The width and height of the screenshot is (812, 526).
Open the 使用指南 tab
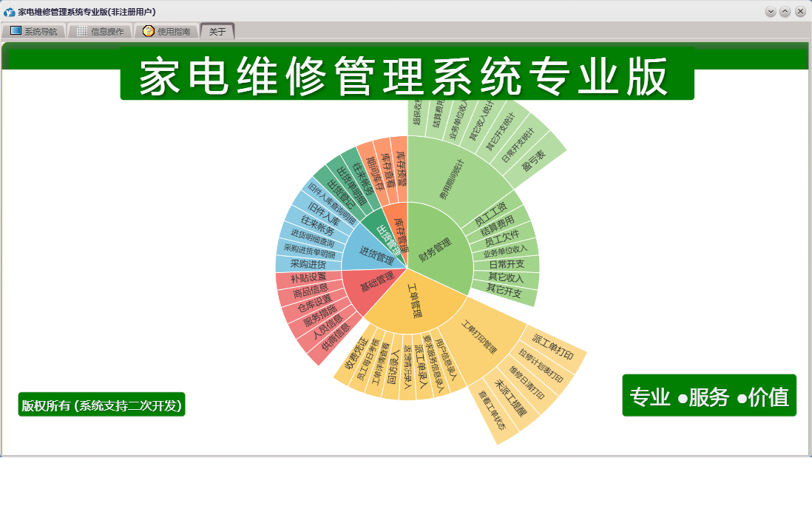click(166, 31)
